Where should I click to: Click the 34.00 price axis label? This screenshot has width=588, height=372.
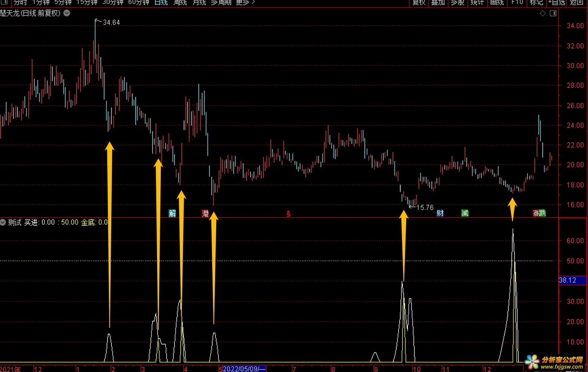pyautogui.click(x=575, y=26)
